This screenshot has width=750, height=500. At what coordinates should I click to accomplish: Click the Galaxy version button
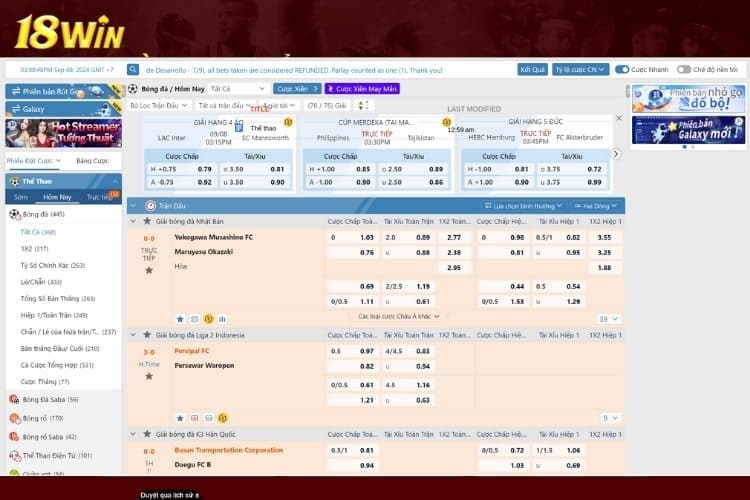pos(63,109)
